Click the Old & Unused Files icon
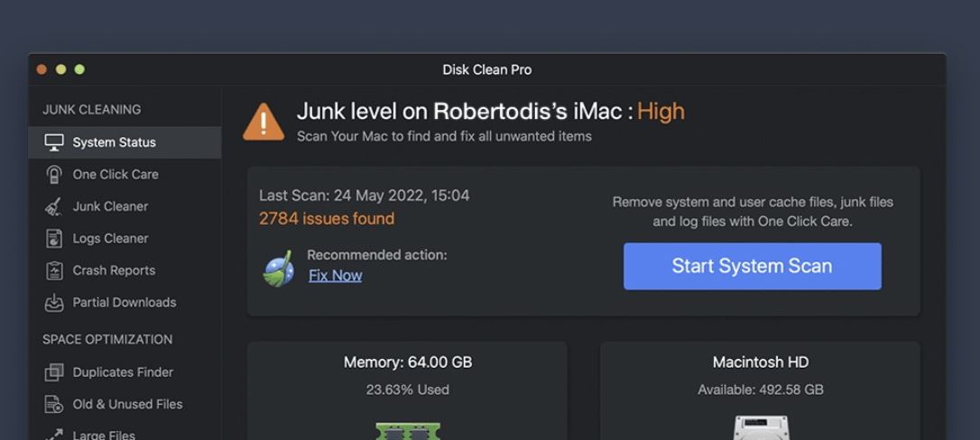Image resolution: width=980 pixels, height=440 pixels. [54, 405]
